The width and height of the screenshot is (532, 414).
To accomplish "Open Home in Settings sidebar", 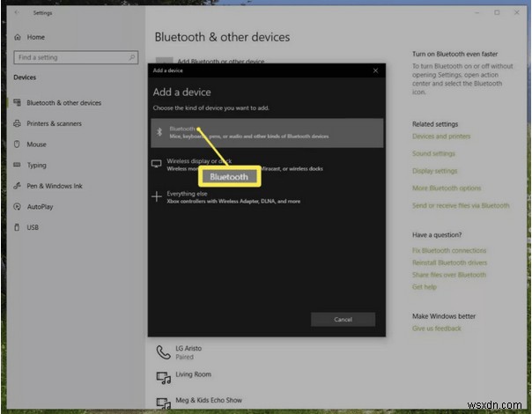I will (x=35, y=37).
